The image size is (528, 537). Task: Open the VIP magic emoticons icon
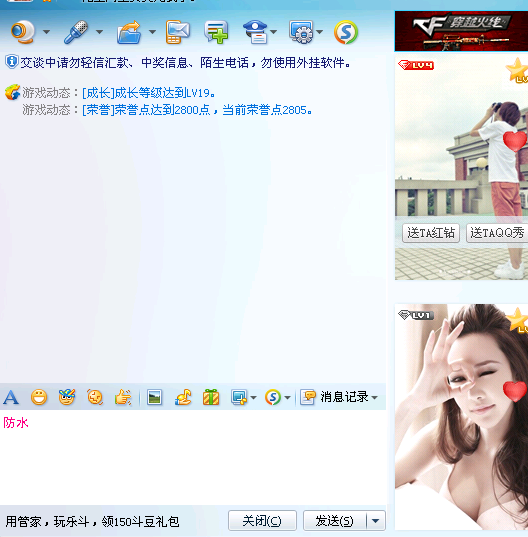[67, 397]
